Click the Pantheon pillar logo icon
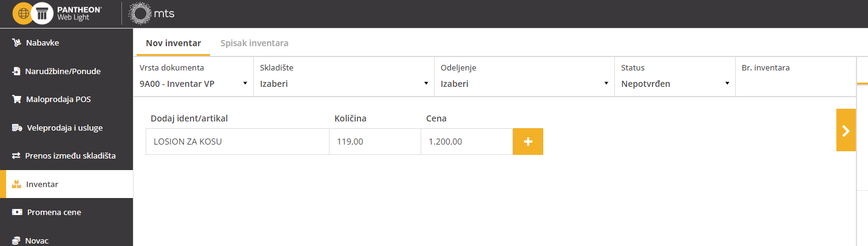The image size is (868, 246). pos(42,13)
